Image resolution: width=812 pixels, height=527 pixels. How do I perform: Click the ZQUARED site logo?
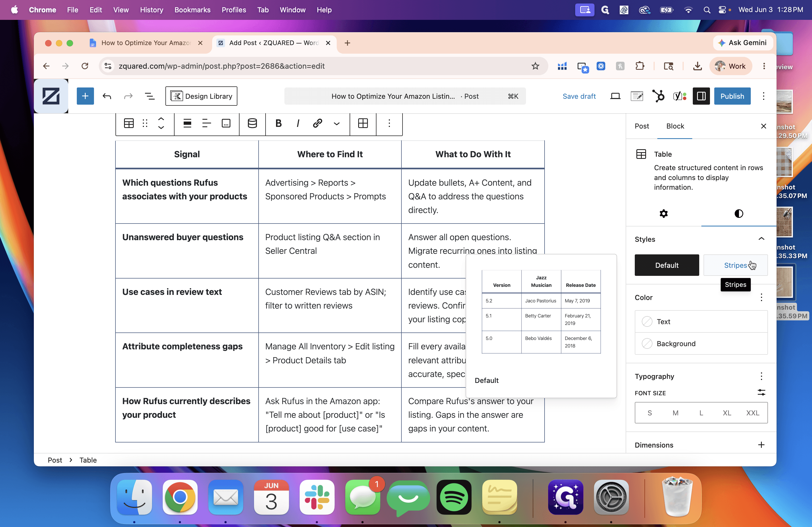click(x=51, y=96)
